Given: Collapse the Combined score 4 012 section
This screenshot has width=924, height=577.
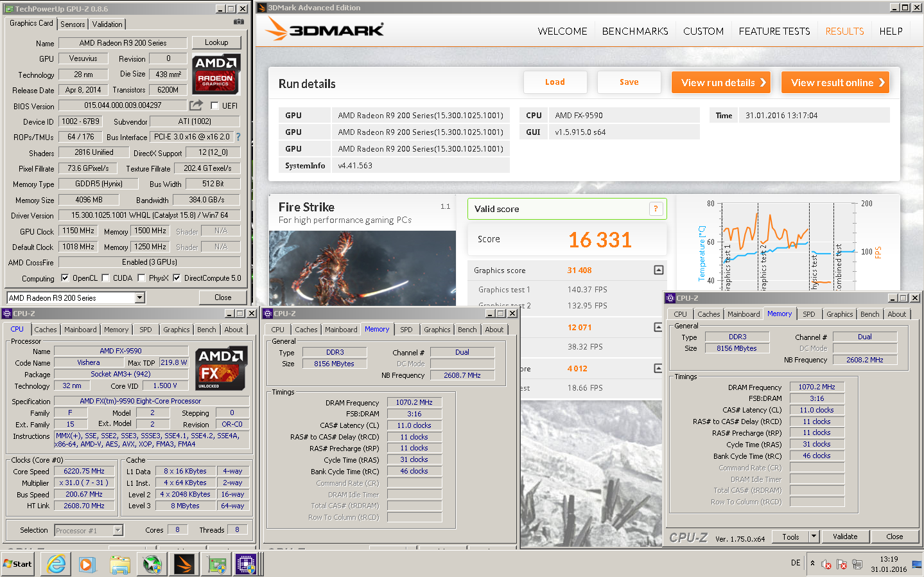Looking at the screenshot, I should pyautogui.click(x=658, y=368).
